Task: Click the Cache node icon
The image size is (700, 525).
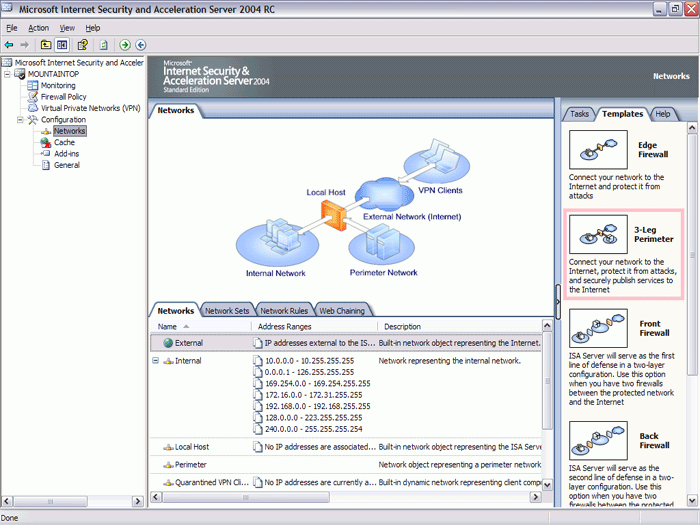Action: point(46,142)
